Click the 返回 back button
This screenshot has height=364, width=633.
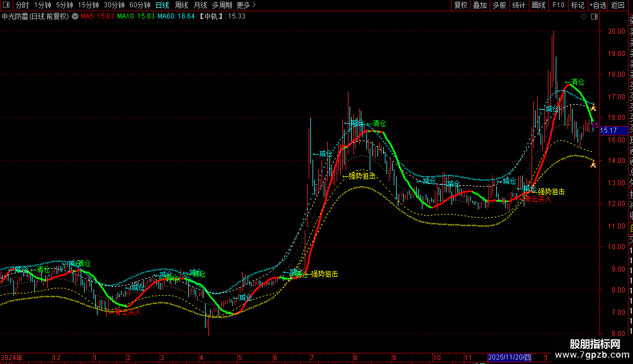point(618,5)
